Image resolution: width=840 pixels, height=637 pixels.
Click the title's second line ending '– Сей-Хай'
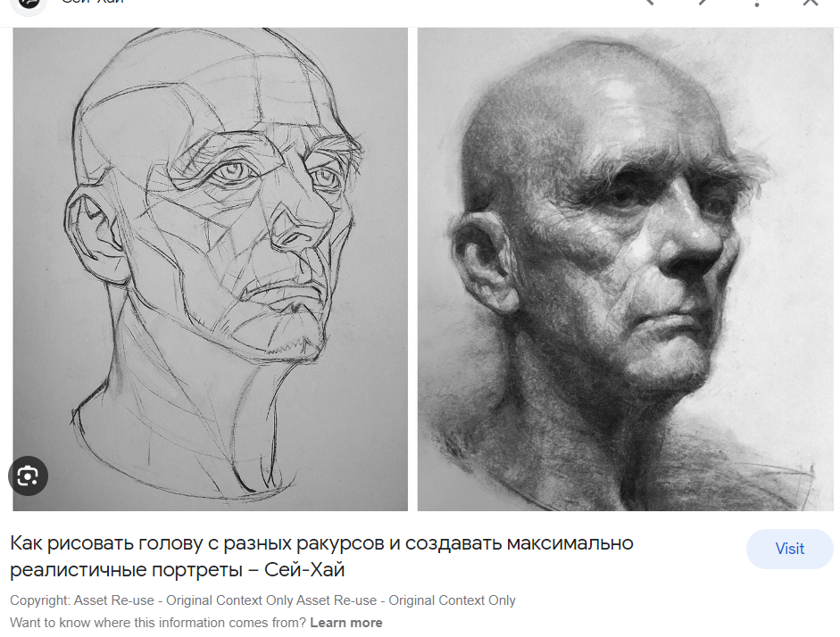178,569
